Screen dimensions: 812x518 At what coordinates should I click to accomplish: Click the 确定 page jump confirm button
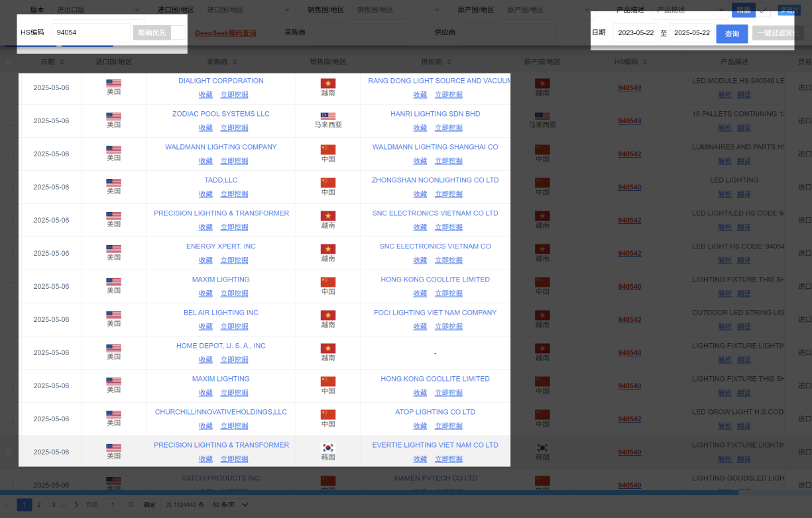pos(150,505)
